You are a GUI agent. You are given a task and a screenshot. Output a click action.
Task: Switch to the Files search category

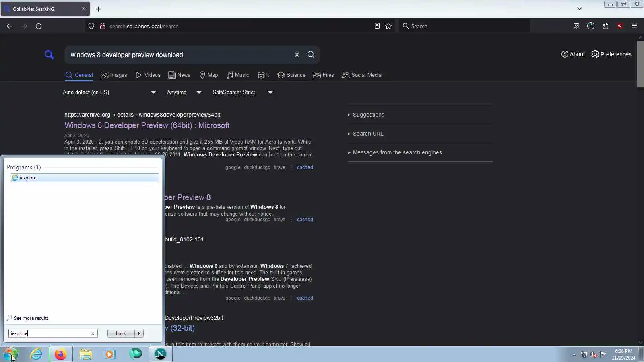(324, 75)
